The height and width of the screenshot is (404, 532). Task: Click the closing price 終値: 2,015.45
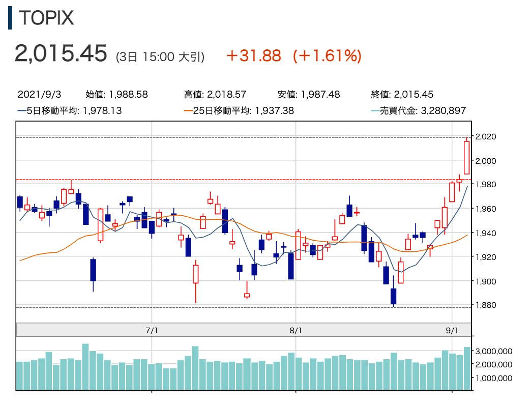tap(402, 94)
